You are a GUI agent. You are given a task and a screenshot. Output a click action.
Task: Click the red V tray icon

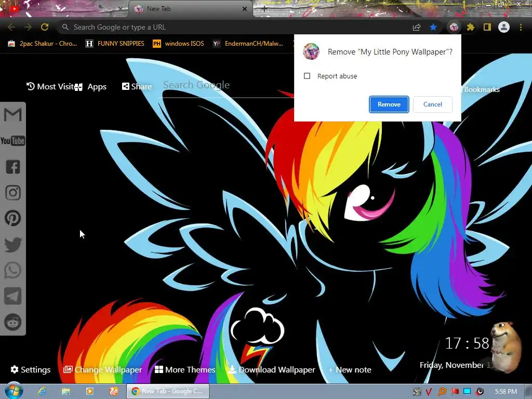click(x=429, y=392)
